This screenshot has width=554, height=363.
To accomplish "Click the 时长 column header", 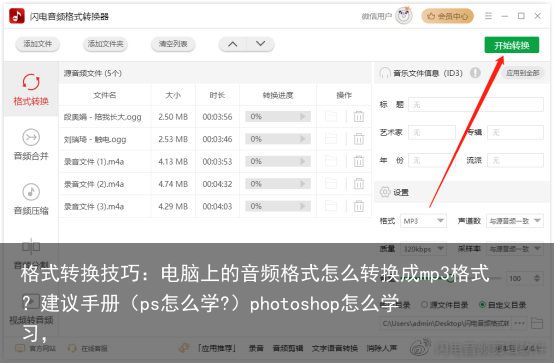I will (x=217, y=95).
